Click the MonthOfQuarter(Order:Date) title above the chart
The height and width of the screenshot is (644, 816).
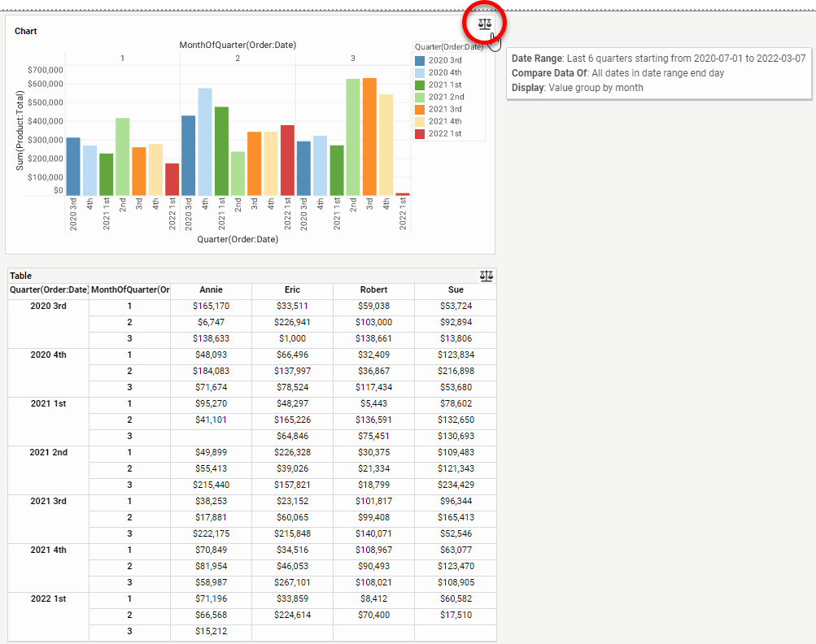[238, 45]
